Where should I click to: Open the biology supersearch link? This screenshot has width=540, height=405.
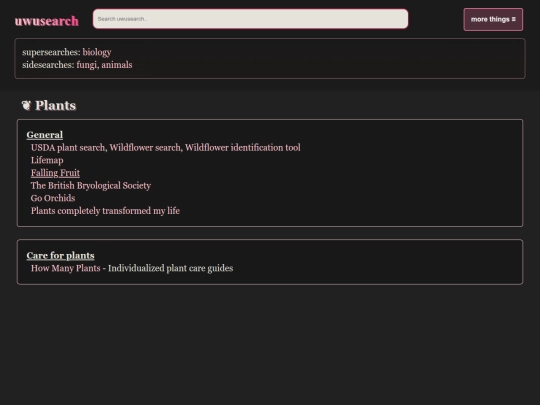pyautogui.click(x=97, y=52)
